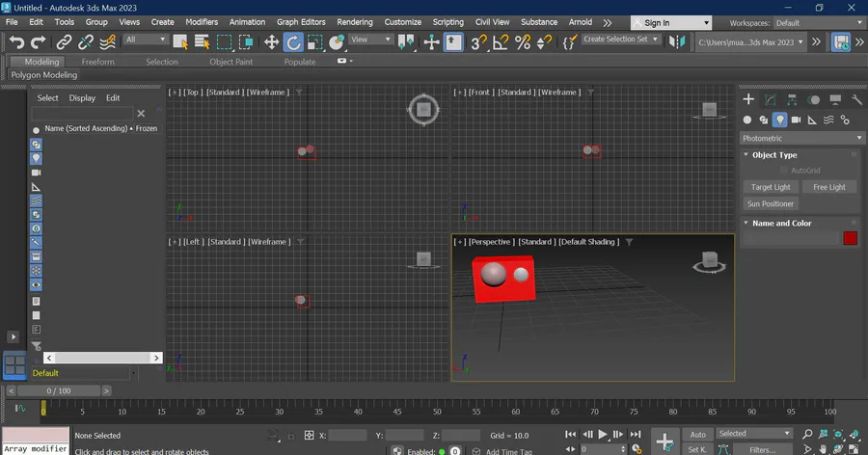This screenshot has width=868, height=455.
Task: Open the red object color swatch
Action: (851, 238)
